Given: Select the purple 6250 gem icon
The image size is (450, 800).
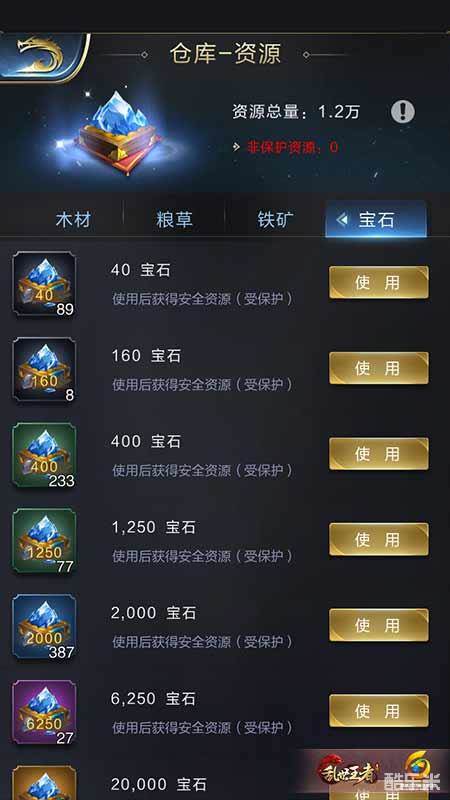Looking at the screenshot, I should pyautogui.click(x=44, y=712).
